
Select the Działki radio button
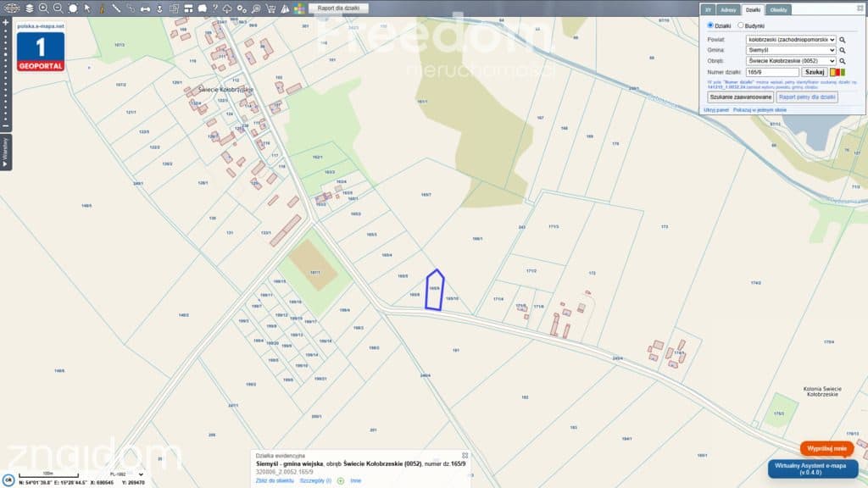(710, 25)
